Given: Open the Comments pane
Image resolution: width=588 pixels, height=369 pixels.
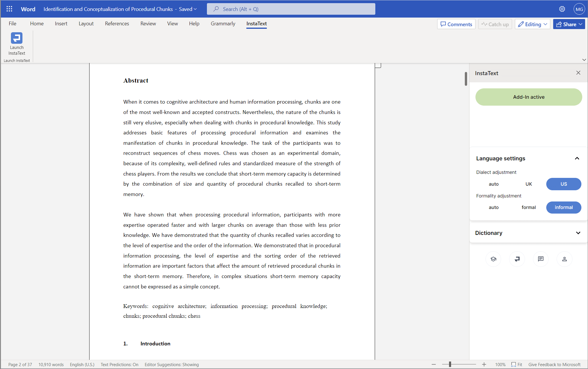Looking at the screenshot, I should pyautogui.click(x=456, y=24).
